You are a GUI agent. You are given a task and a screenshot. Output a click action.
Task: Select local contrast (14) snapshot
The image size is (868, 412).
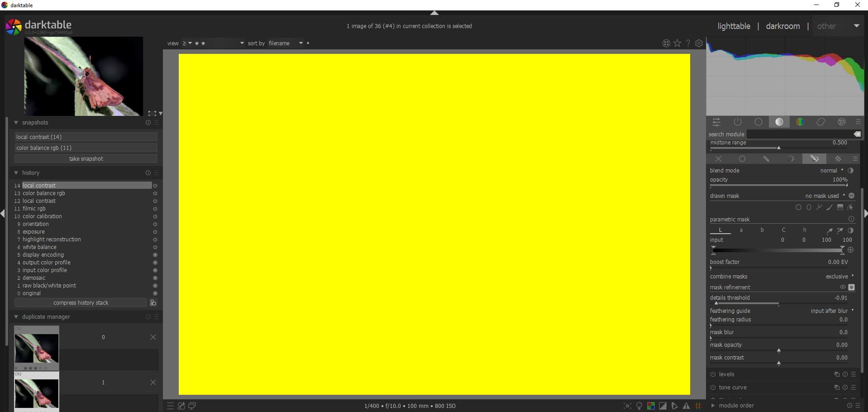click(x=86, y=137)
